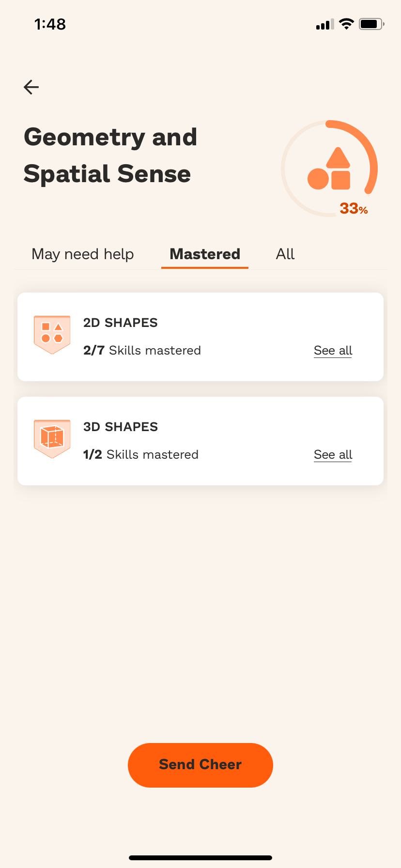Open the 3D SHAPES card title
Viewport: 401px width, 868px height.
coord(121,427)
